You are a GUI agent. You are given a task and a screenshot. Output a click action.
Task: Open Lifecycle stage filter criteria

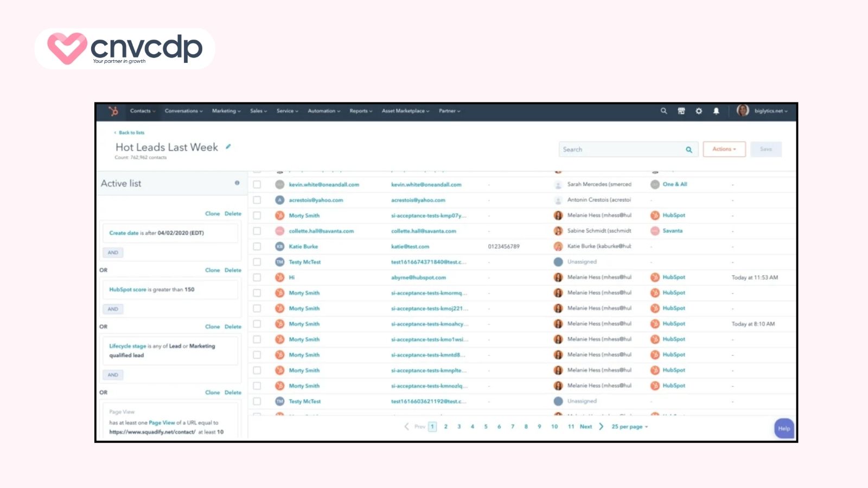(170, 351)
